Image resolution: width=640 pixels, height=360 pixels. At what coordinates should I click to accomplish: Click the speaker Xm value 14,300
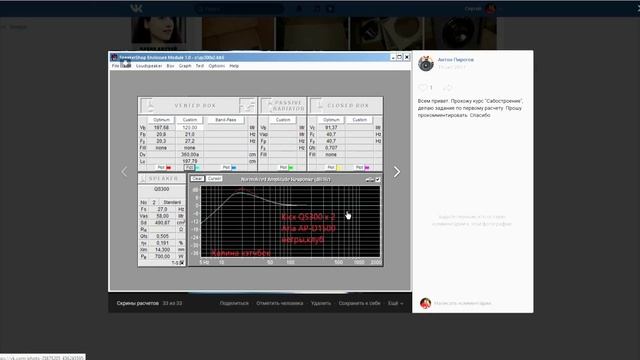tap(162, 249)
